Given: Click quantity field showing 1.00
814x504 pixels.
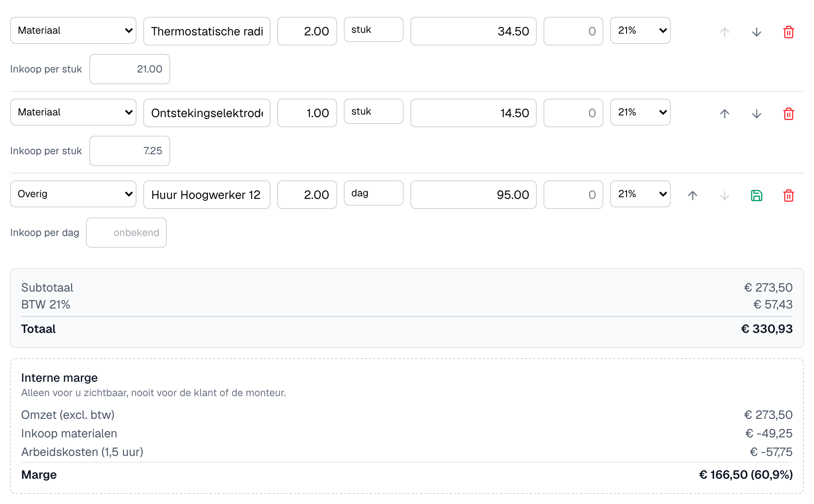Looking at the screenshot, I should tap(307, 113).
